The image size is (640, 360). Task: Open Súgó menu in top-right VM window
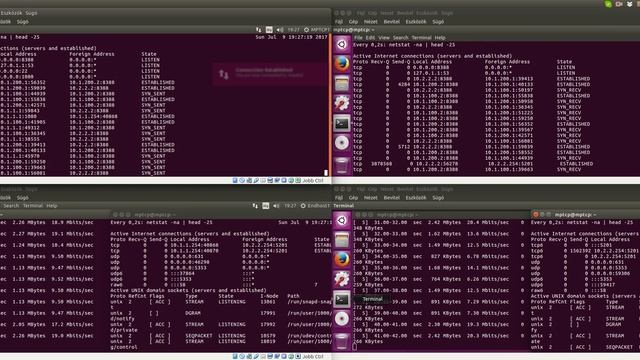pyautogui.click(x=438, y=22)
